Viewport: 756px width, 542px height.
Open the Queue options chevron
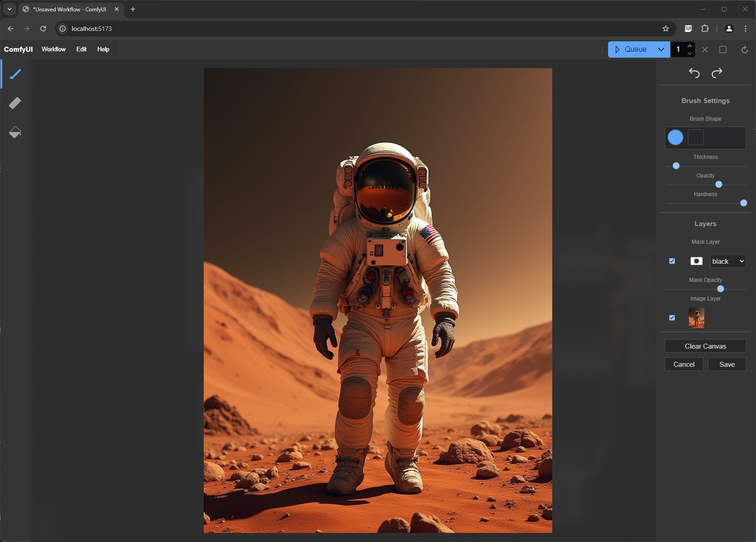point(661,49)
